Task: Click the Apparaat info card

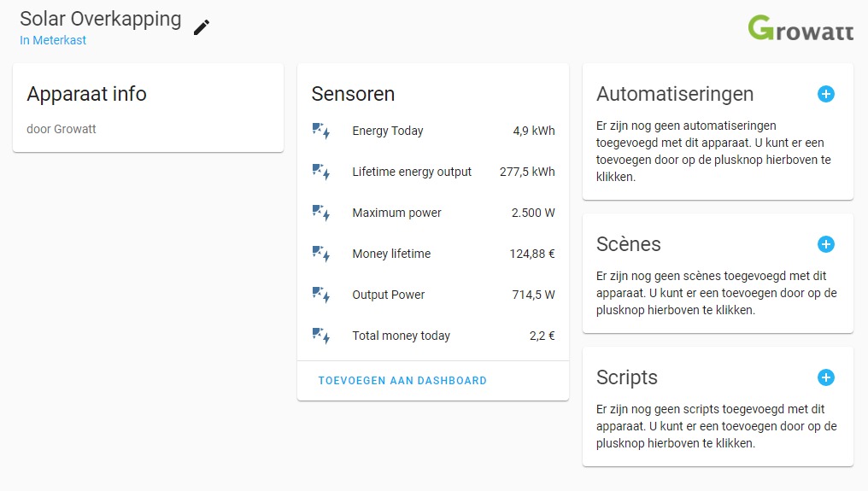Action: tap(148, 108)
